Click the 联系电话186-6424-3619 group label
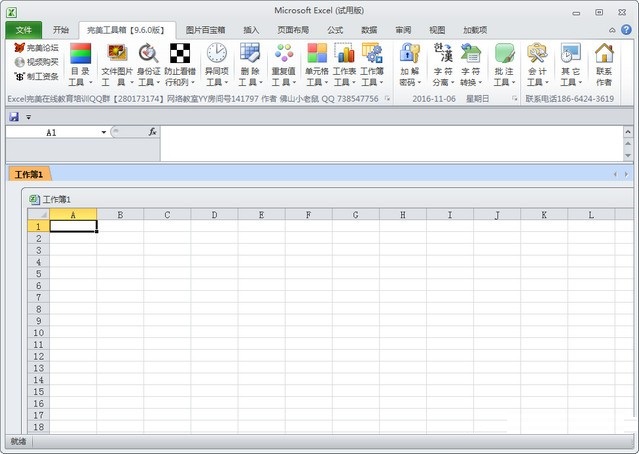 pos(569,99)
